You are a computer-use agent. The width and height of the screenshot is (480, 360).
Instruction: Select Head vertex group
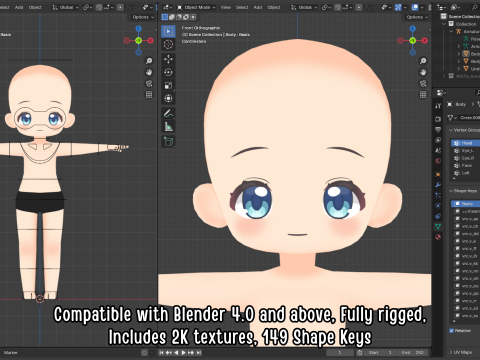pyautogui.click(x=466, y=143)
